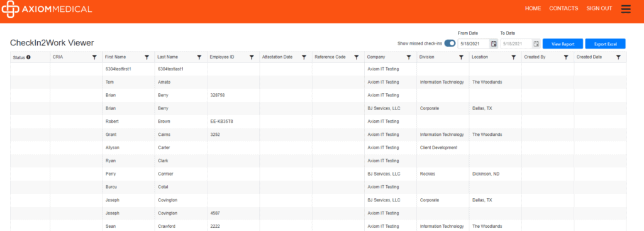Open the To Date calendar picker
The image size is (644, 231).
(536, 43)
